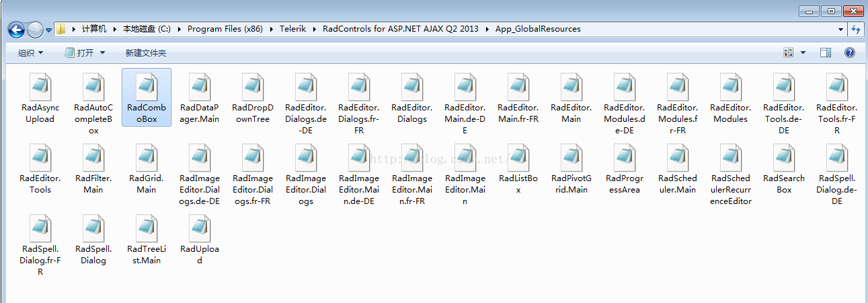
Task: Open Help via question mark icon
Action: [x=849, y=53]
